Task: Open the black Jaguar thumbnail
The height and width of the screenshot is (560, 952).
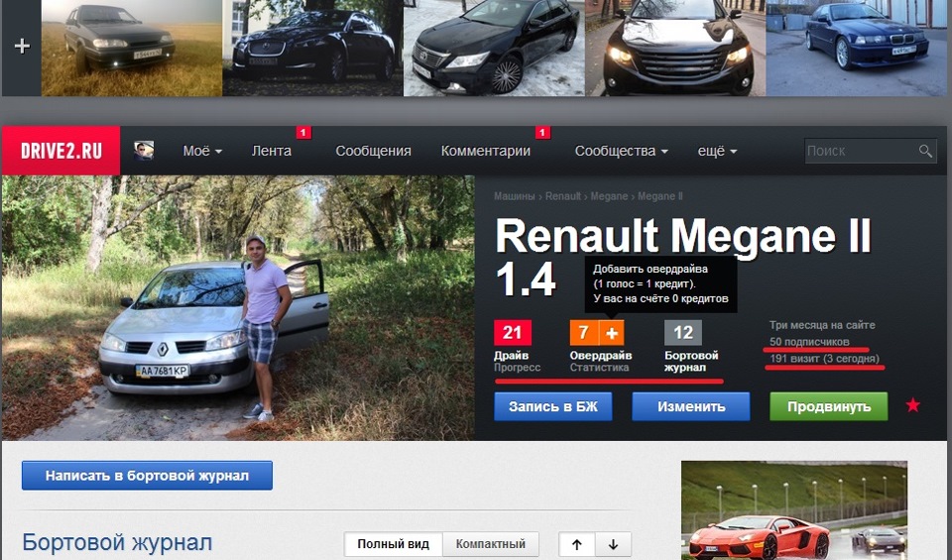Action: click(x=312, y=48)
